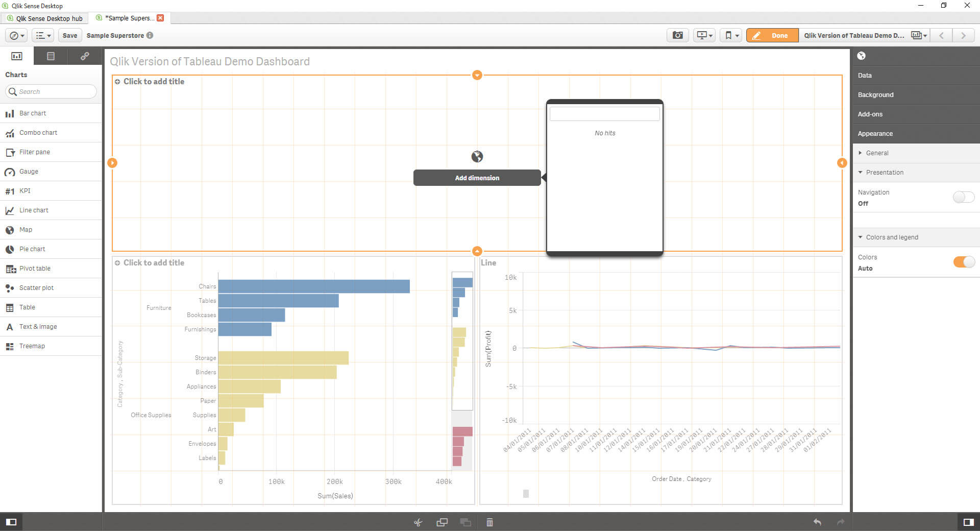Select Filter pane from the charts list
This screenshot has height=531, width=980.
[51, 152]
